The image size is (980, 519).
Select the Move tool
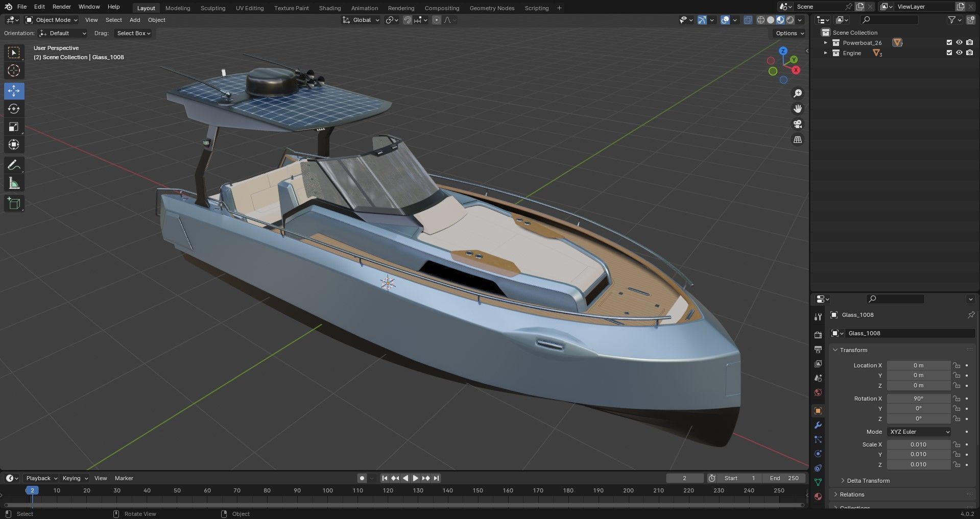click(x=14, y=91)
